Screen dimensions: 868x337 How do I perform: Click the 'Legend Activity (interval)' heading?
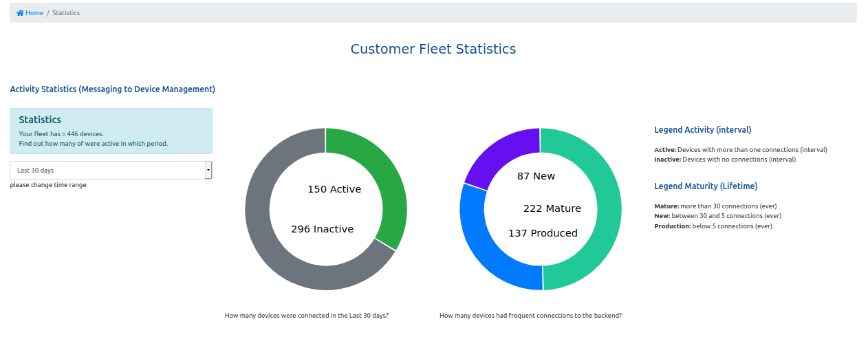[x=702, y=130]
